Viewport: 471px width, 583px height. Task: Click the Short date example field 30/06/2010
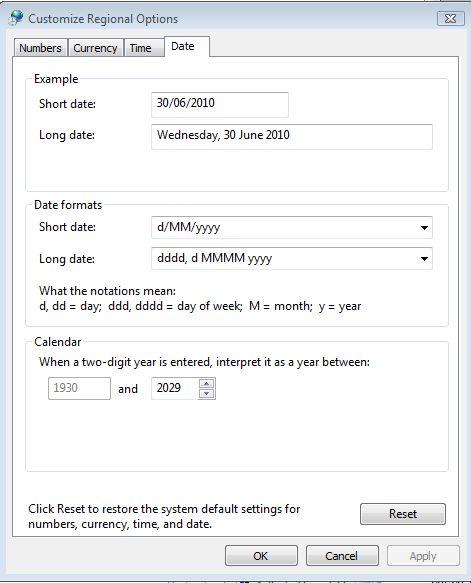point(220,104)
